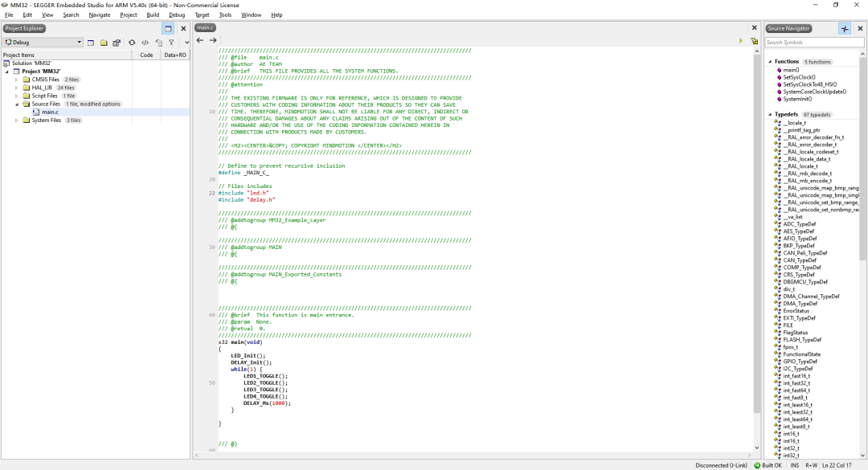
Task: Select ADC_TypeDef typedef entry
Action: point(800,224)
